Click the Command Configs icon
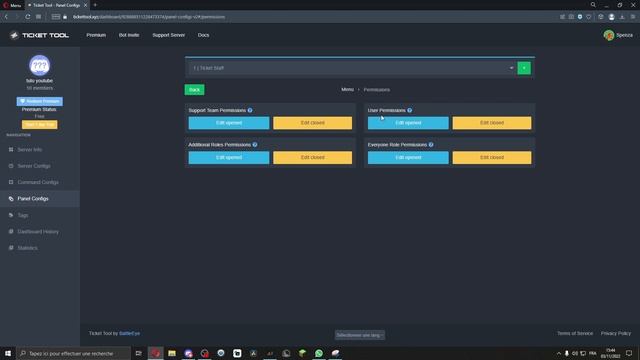Image resolution: width=640 pixels, height=360 pixels. [x=11, y=182]
